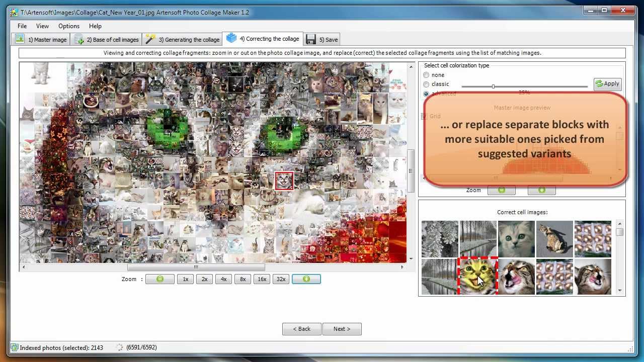Set collage zoom to 2x
Screen dimensions: 644x362
(205, 279)
